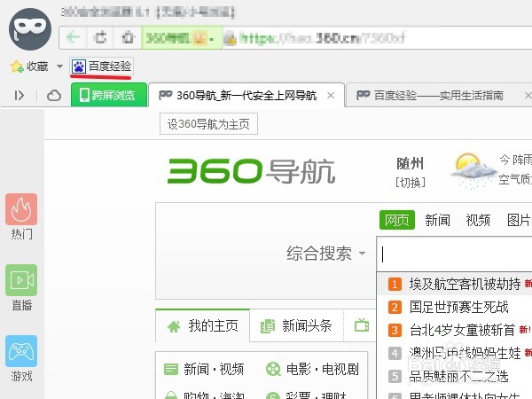Select the 新闻 search tab
Image resolution: width=532 pixels, height=399 pixels.
click(437, 220)
